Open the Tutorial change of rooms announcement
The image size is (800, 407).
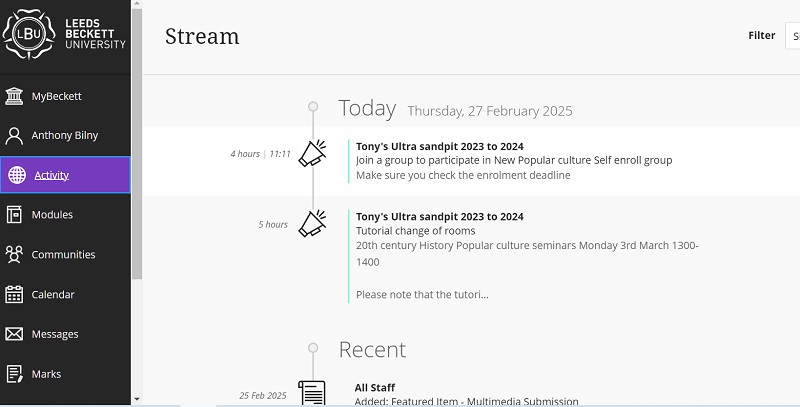click(415, 231)
